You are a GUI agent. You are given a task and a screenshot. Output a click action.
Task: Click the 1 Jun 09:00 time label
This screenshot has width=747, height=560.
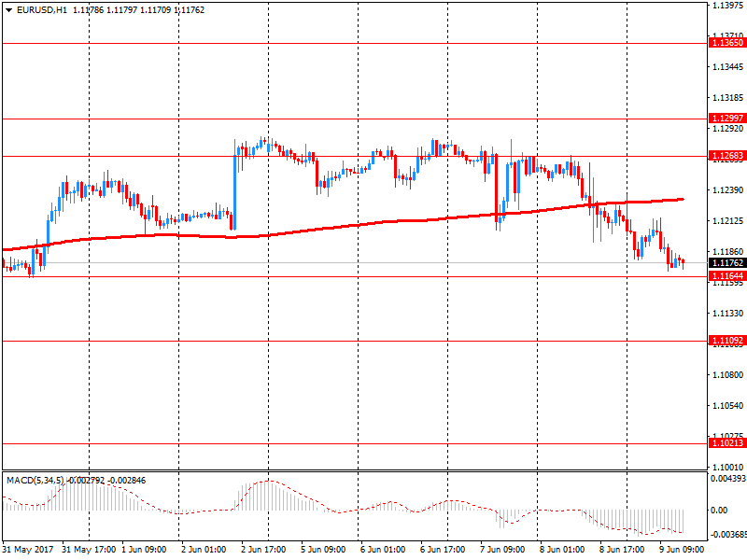[x=145, y=550]
